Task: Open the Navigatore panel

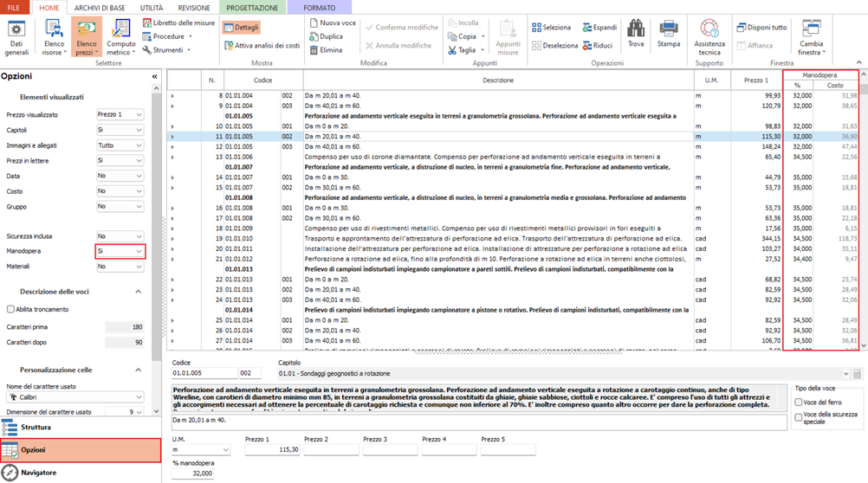Action: point(81,473)
